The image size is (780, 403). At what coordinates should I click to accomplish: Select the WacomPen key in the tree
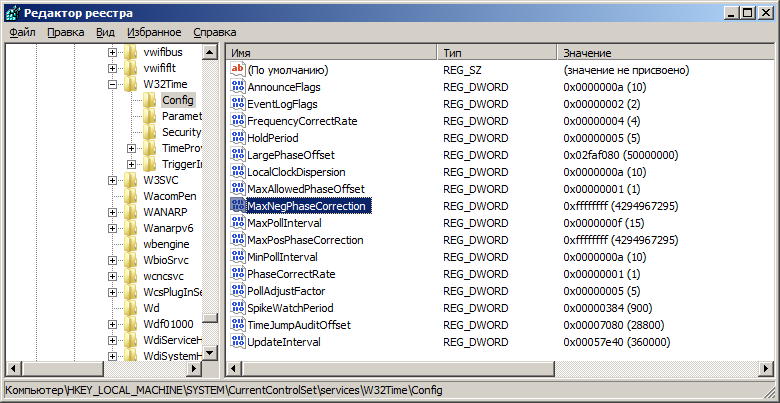coord(169,196)
